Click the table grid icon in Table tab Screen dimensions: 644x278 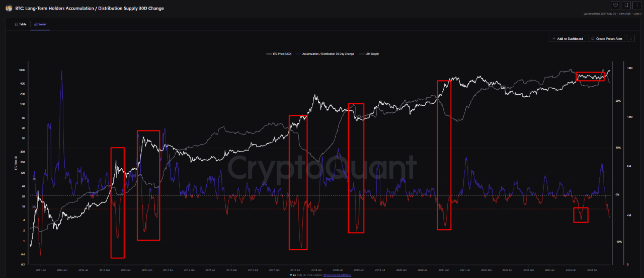pos(17,24)
